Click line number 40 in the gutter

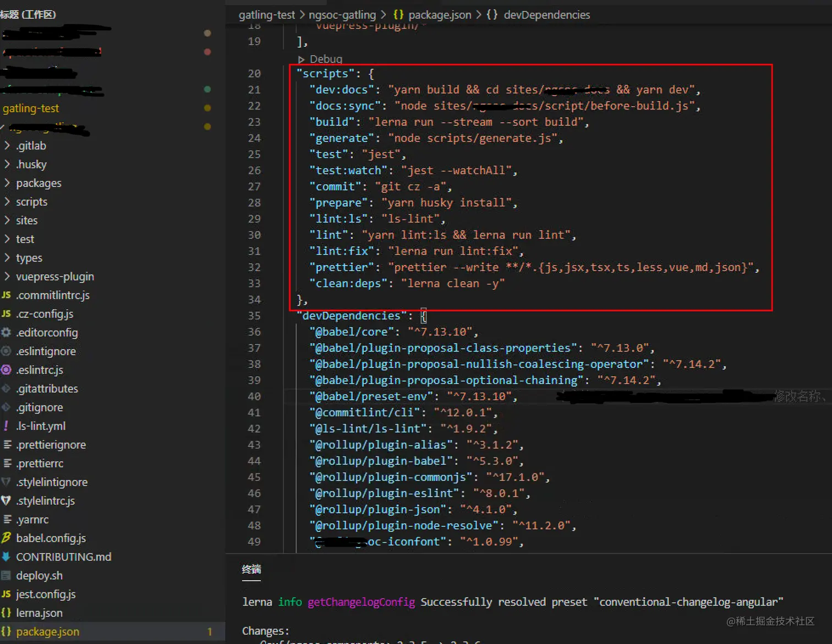[254, 397]
